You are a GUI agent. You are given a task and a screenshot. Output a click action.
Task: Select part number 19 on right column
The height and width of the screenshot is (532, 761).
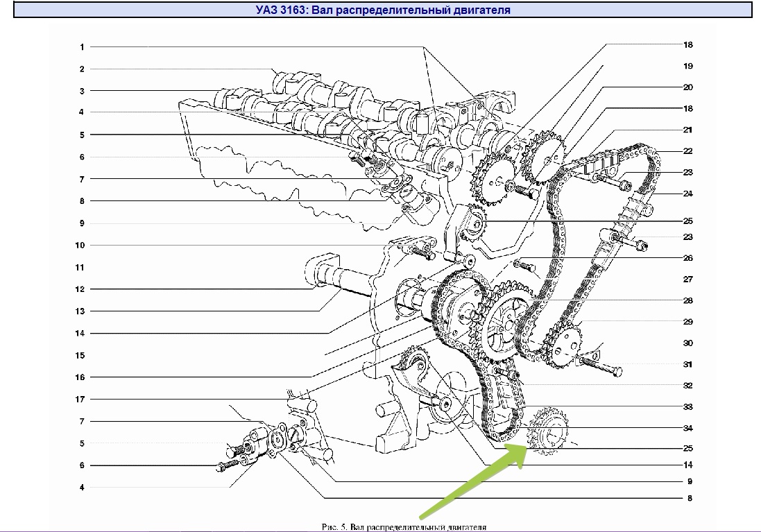(687, 67)
